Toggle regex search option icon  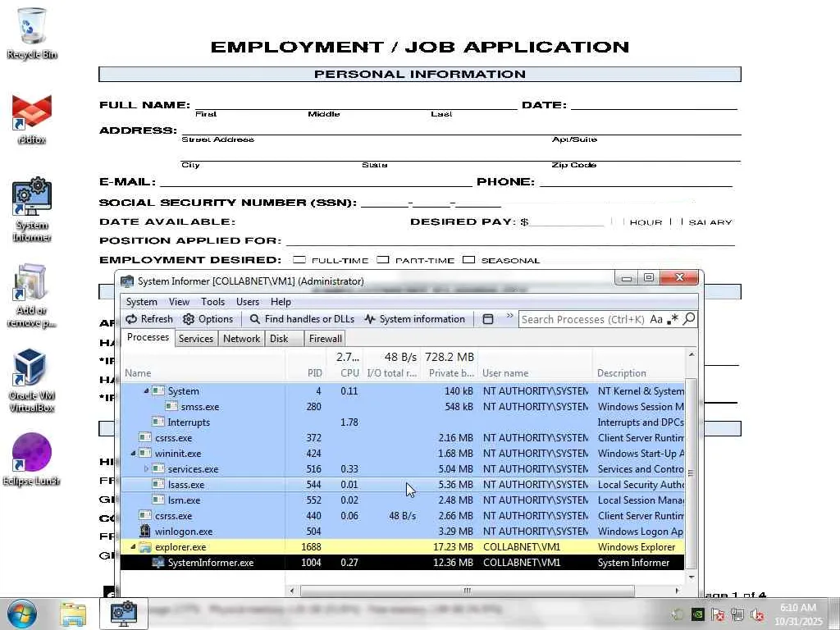click(673, 319)
